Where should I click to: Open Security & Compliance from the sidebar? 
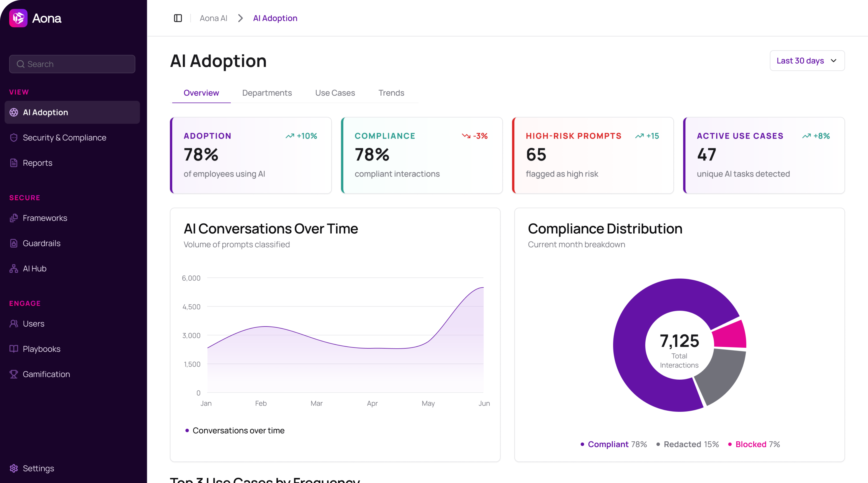64,137
